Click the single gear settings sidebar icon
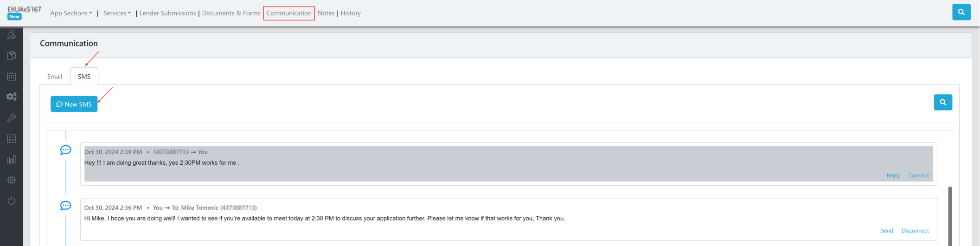980x246 pixels. click(12, 180)
